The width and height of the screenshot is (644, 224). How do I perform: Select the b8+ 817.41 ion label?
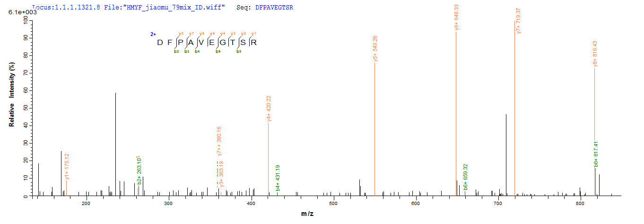coord(596,154)
